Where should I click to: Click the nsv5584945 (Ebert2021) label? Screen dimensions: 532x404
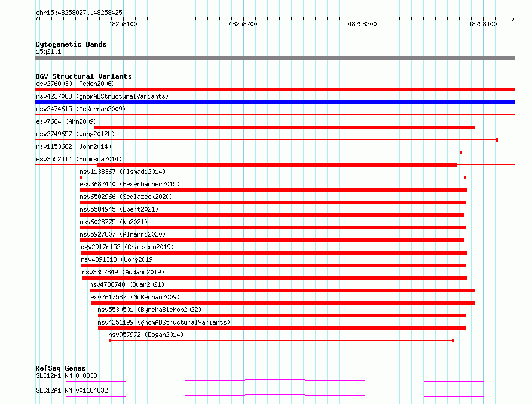[119, 209]
